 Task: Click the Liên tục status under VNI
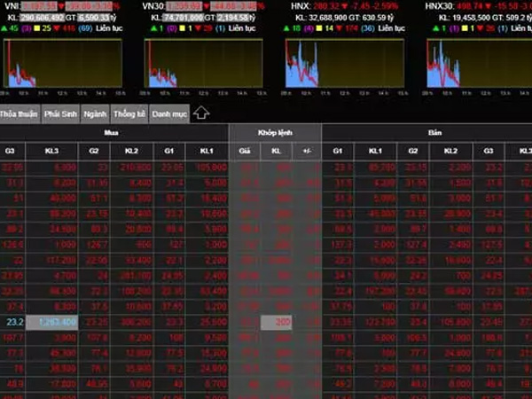click(109, 28)
